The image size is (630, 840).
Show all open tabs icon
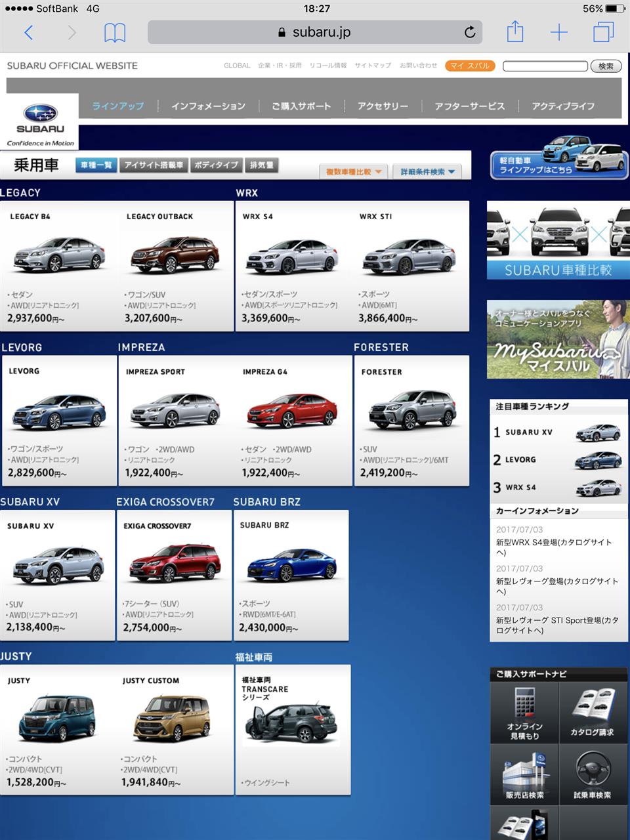(x=603, y=32)
